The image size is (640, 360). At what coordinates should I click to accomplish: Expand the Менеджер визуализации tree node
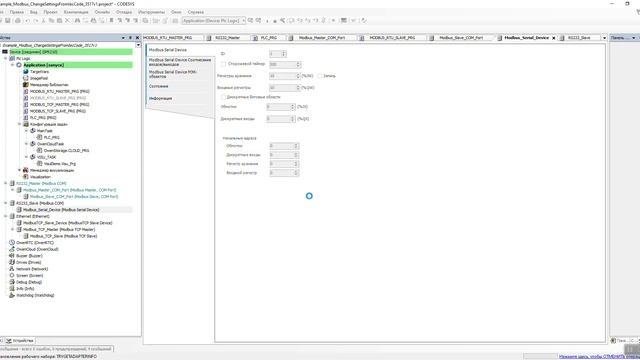[20, 170]
